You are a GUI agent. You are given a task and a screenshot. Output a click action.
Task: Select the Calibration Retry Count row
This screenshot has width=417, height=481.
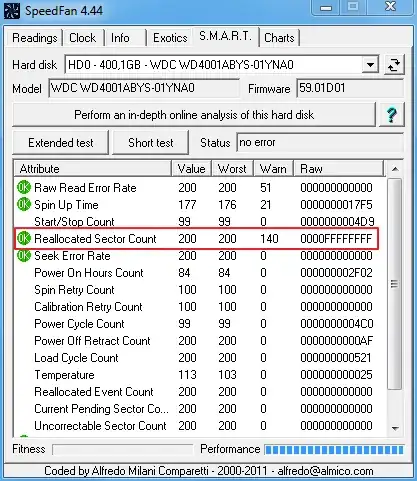pos(200,307)
